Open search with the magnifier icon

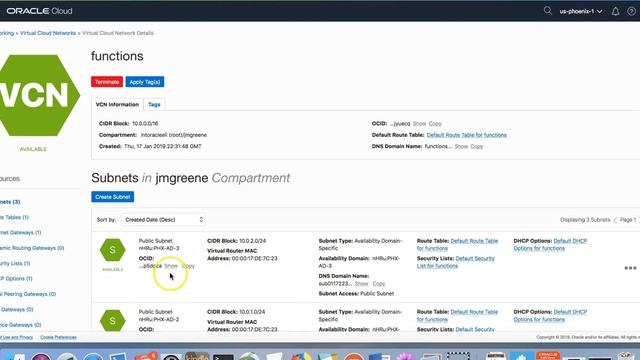click(547, 11)
